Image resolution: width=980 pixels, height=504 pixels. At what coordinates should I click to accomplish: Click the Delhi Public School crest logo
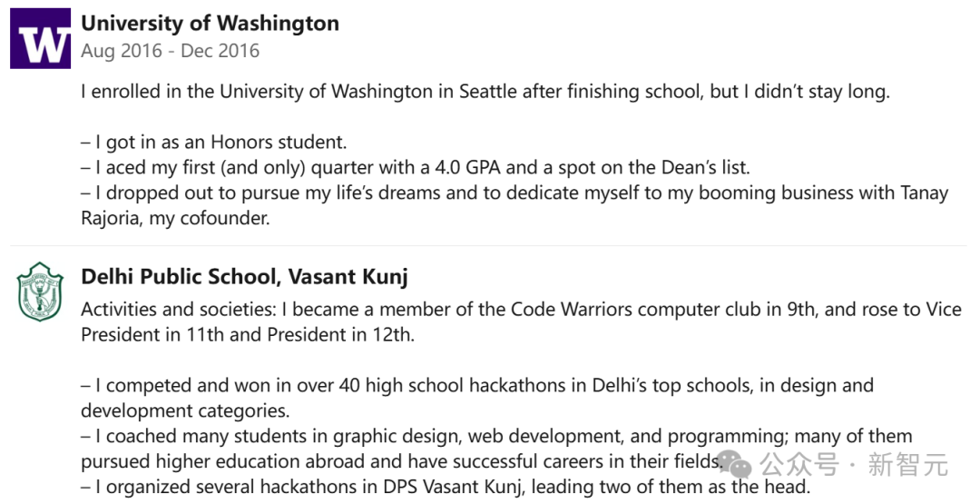[x=40, y=292]
